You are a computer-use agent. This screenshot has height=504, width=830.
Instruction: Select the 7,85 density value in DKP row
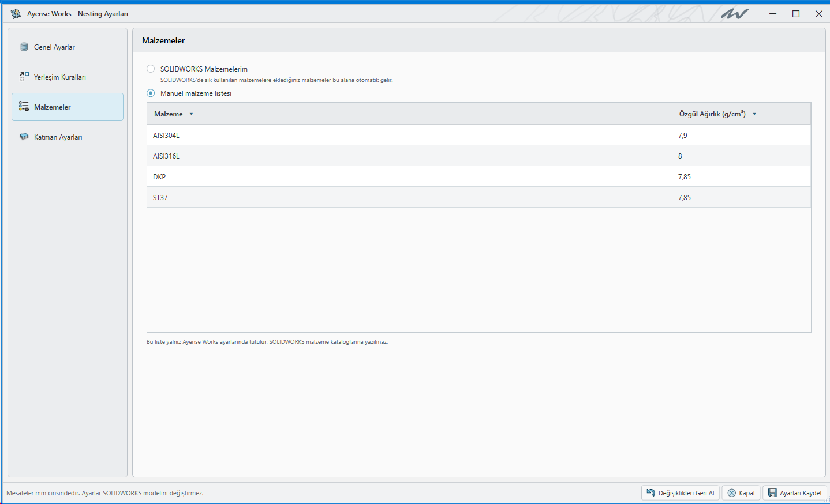click(741, 176)
